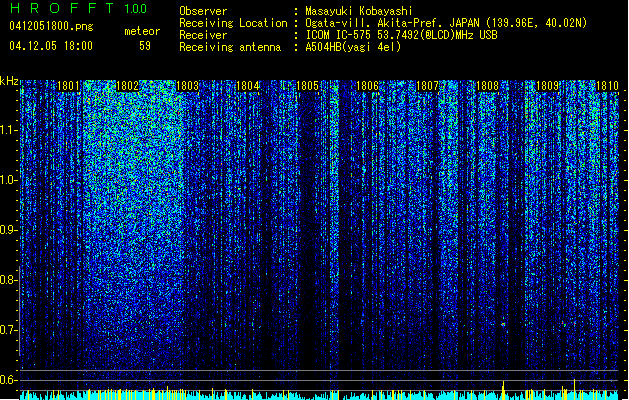Screen dimensions: 629x400
Task: Click the 0.8 kHz axis tick label
Action: tap(9, 280)
